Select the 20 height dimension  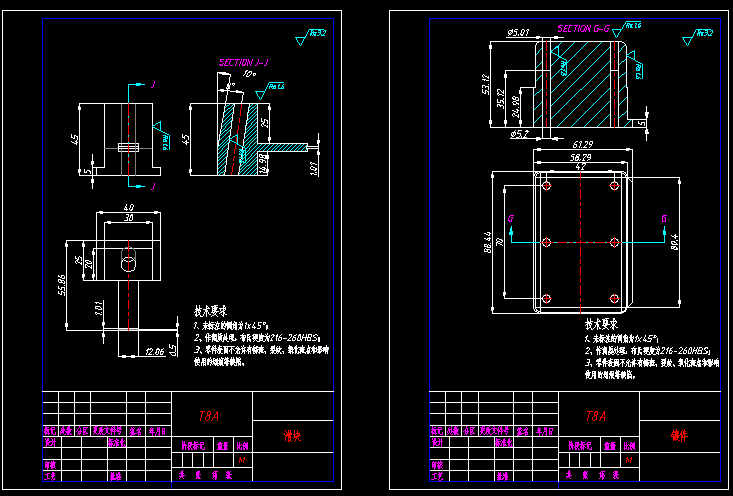[89, 264]
